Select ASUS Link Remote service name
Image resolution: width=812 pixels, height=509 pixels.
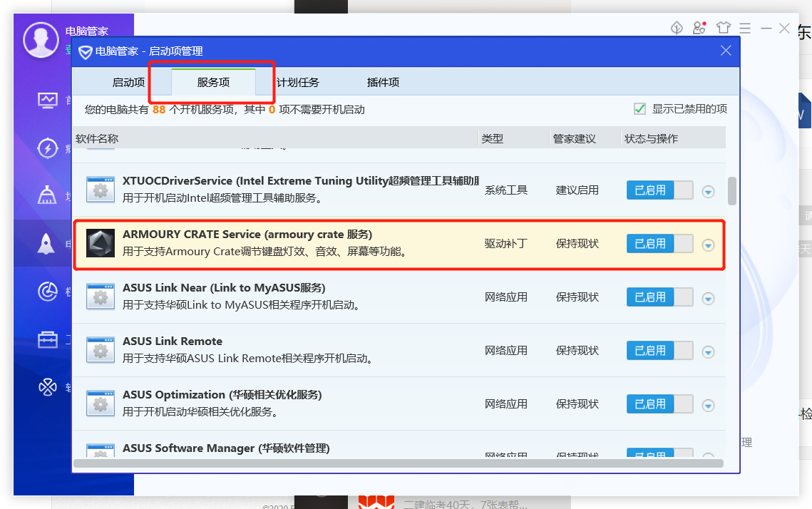pos(173,341)
